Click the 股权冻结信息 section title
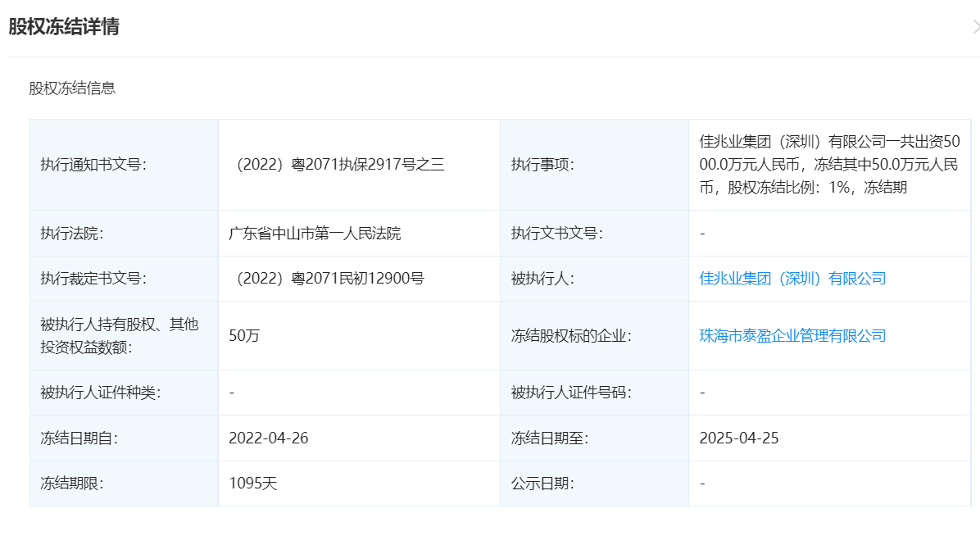The image size is (980, 536). pyautogui.click(x=72, y=89)
